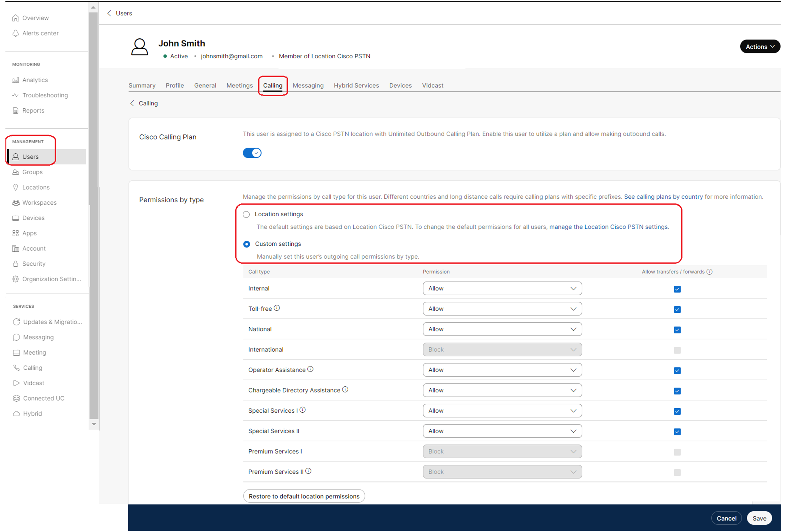Image resolution: width=785 pixels, height=532 pixels.
Task: Expand the Internal call type permission dropdown
Action: 502,288
